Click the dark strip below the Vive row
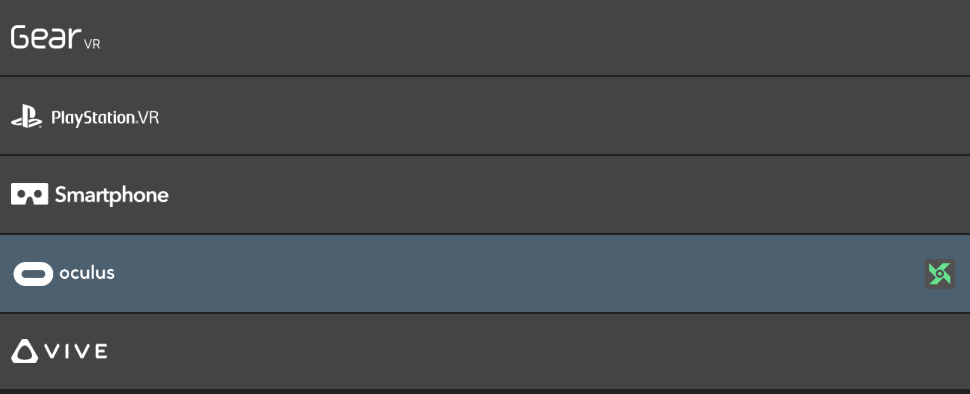The height and width of the screenshot is (394, 970). pyautogui.click(x=485, y=392)
